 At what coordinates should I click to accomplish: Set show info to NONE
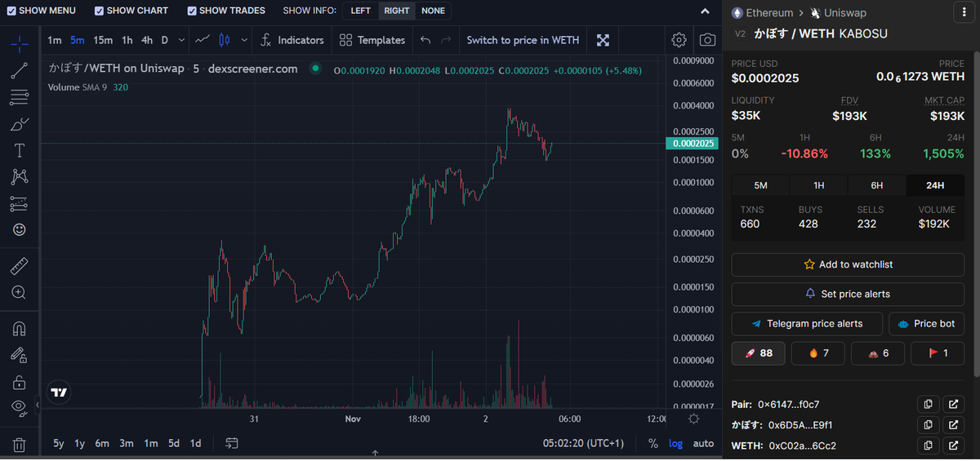[433, 11]
